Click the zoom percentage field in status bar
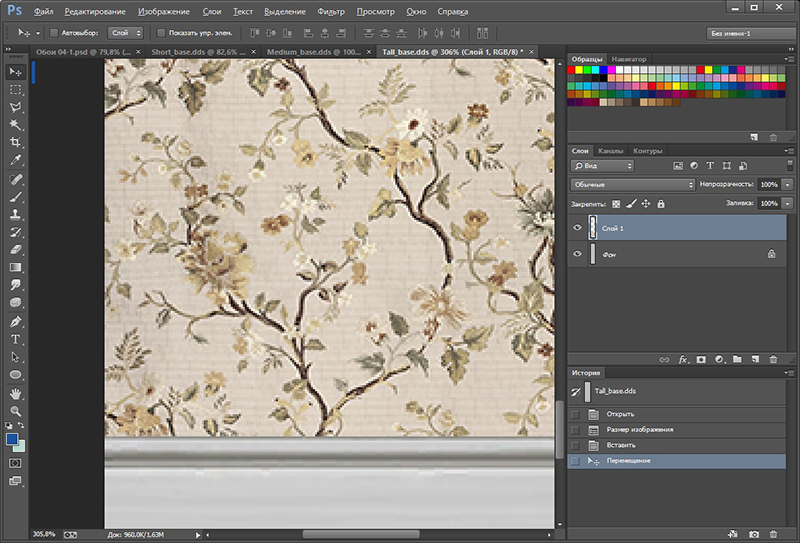This screenshot has width=800, height=543. 45,535
